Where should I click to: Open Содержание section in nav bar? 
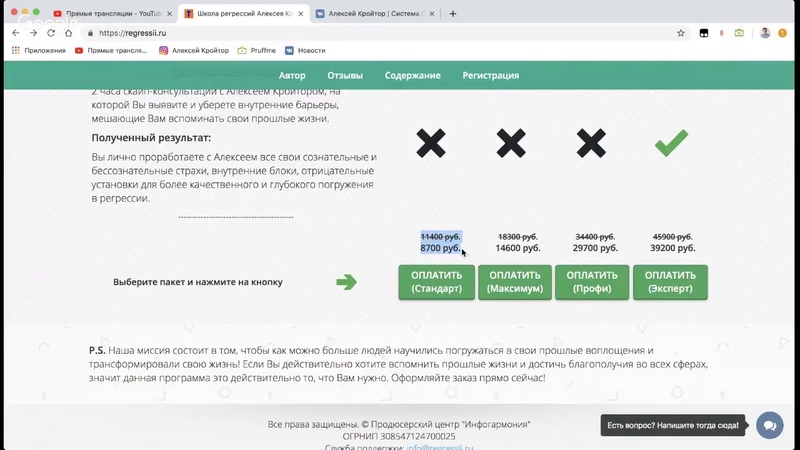tap(412, 75)
